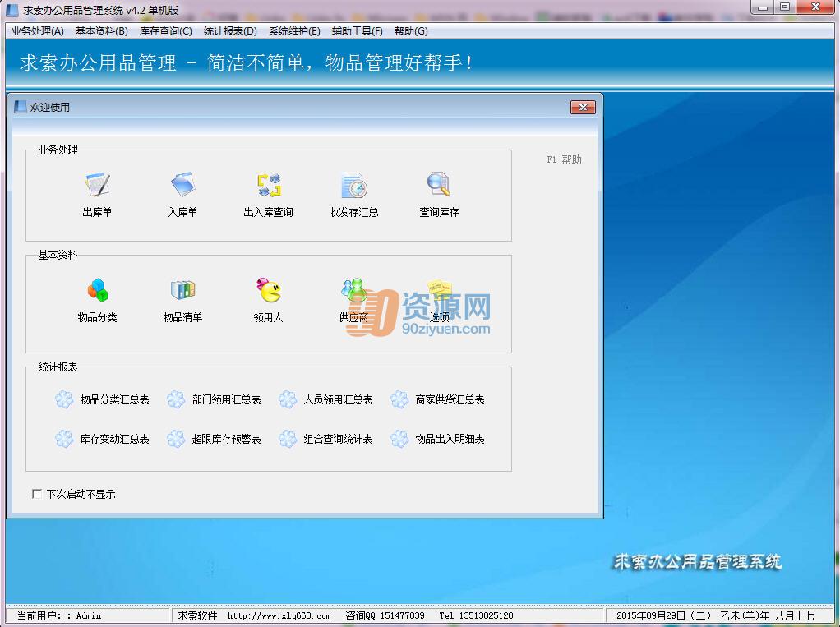Click 咨询QQ 151477039 in status bar
Viewport: 840px width, 627px height.
[385, 615]
